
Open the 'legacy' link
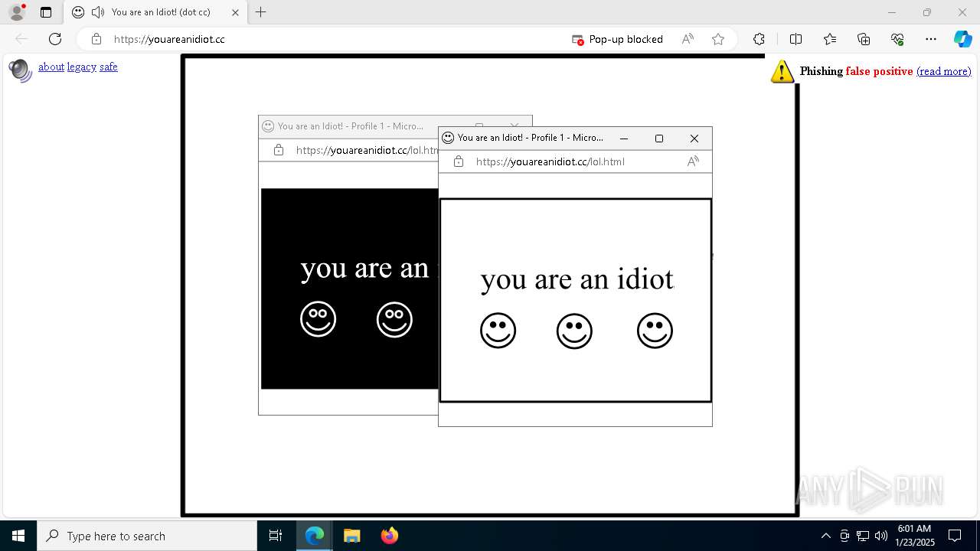(82, 67)
